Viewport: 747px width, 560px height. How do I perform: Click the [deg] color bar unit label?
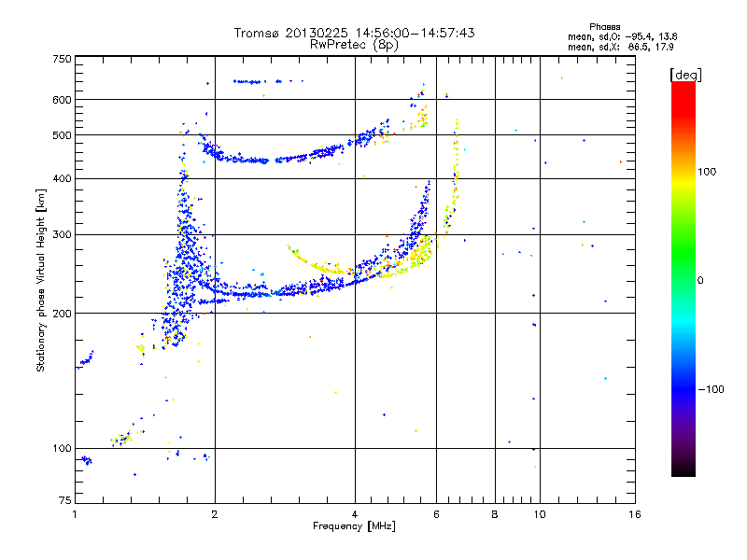coord(685,75)
